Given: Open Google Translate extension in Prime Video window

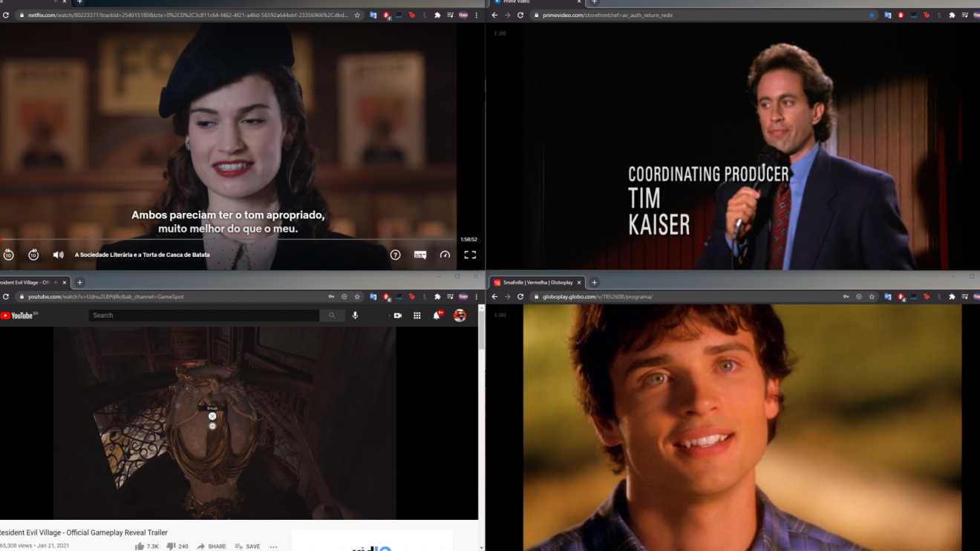Looking at the screenshot, I should coord(888,15).
